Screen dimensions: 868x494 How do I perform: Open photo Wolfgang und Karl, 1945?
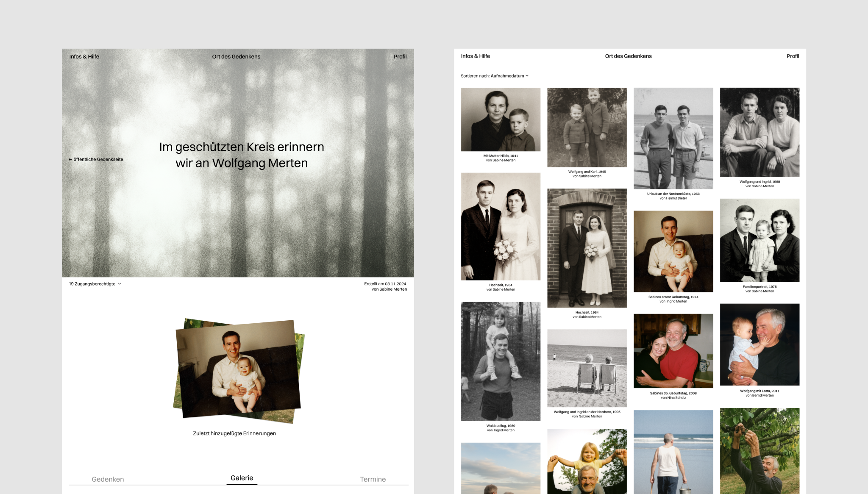coord(587,127)
